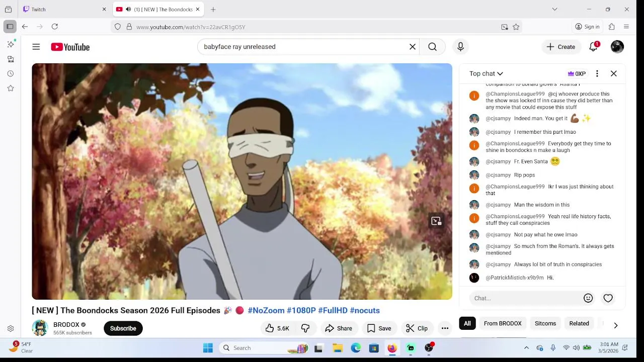Image resolution: width=644 pixels, height=362 pixels.
Task: Open the Create button menu
Action: point(561,47)
